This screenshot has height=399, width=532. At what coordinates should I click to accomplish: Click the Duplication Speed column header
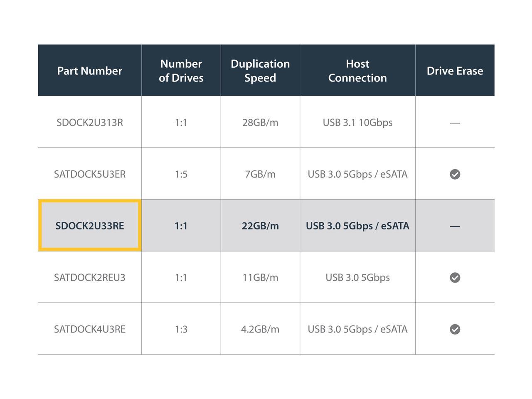[x=260, y=71]
